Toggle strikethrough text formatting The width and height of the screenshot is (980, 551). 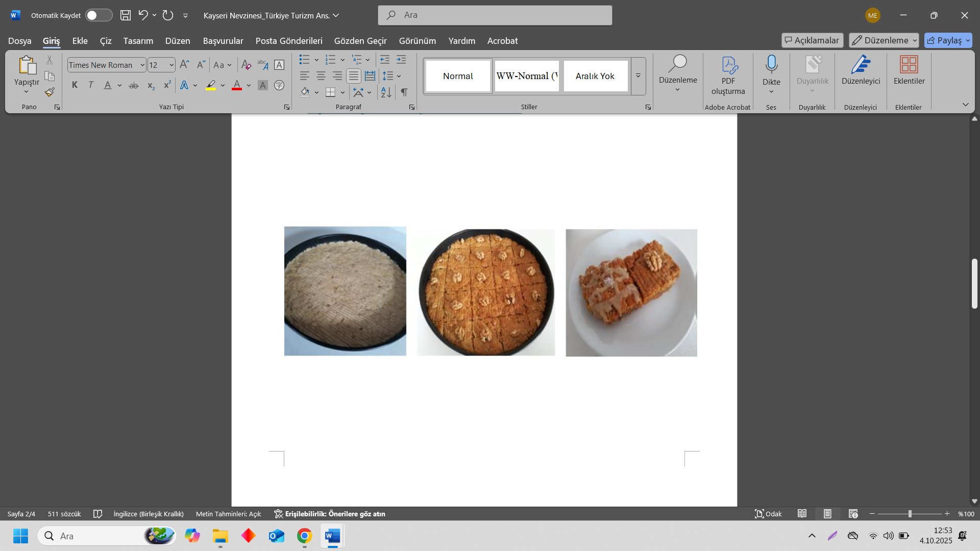click(x=134, y=85)
